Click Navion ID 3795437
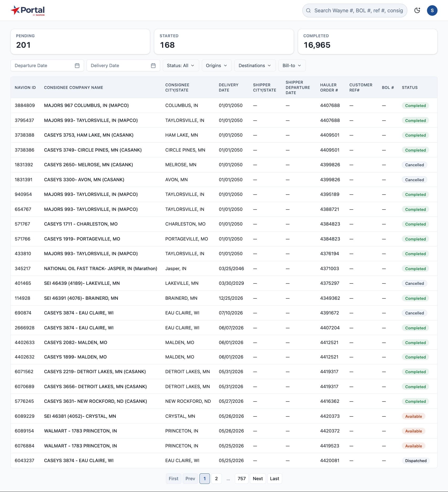 click(x=24, y=120)
